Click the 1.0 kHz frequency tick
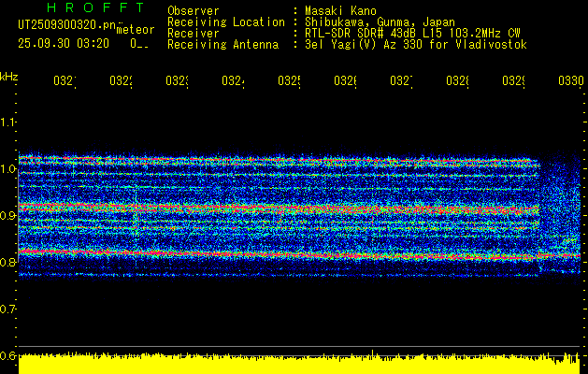 (x=8, y=168)
